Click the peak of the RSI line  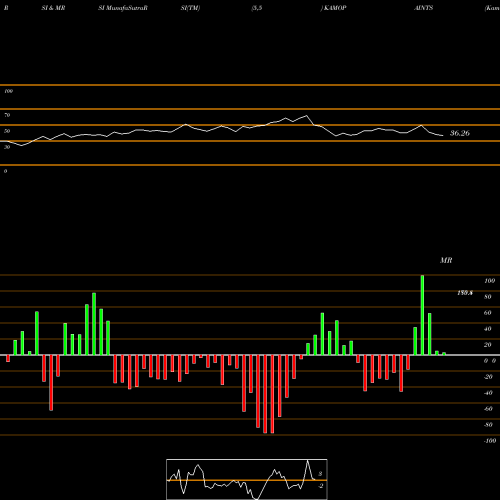tap(306, 116)
